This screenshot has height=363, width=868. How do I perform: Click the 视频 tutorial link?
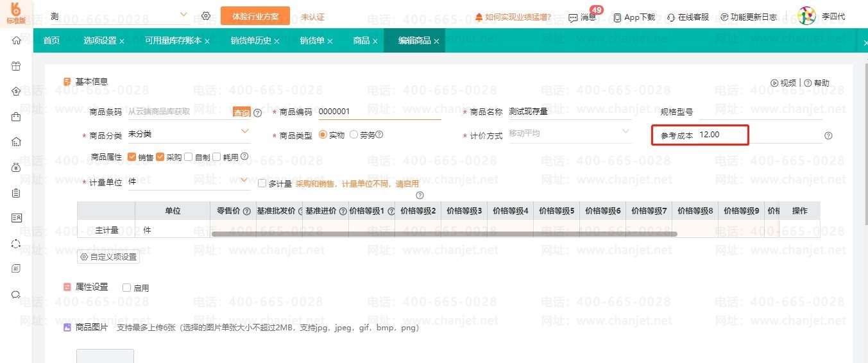point(783,83)
